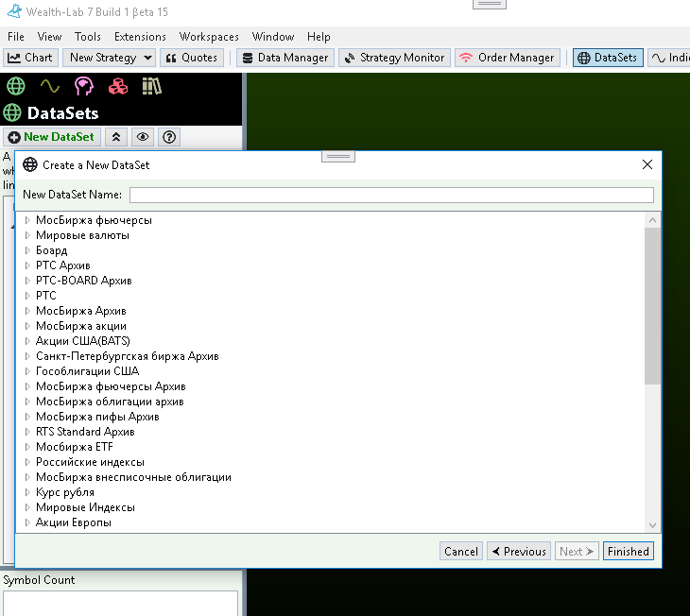The width and height of the screenshot is (690, 616).
Task: Expand the РТС node
Action: [x=27, y=296]
